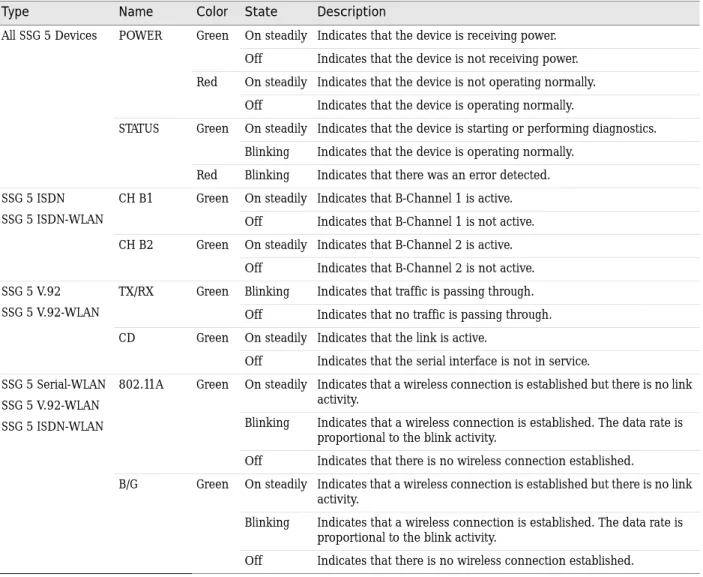Click 'Off' state in the B/G group
This screenshot has width=703, height=577.
tap(254, 561)
